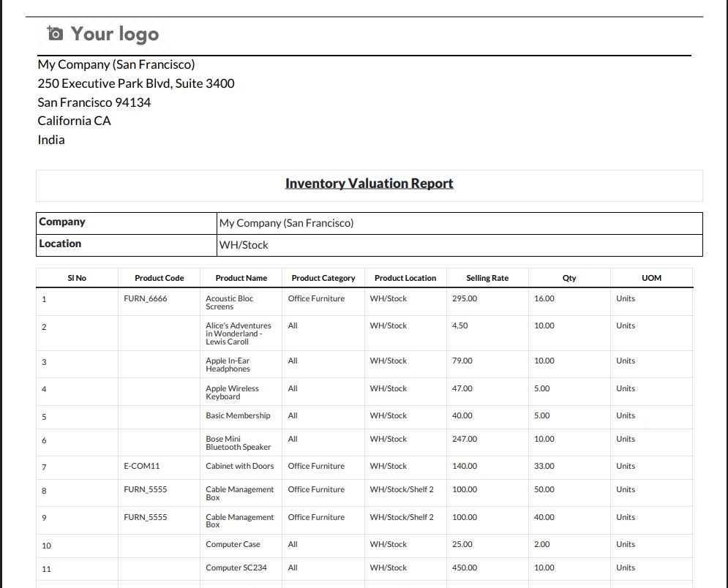
Task: Select the Product Code column header
Action: click(x=159, y=278)
